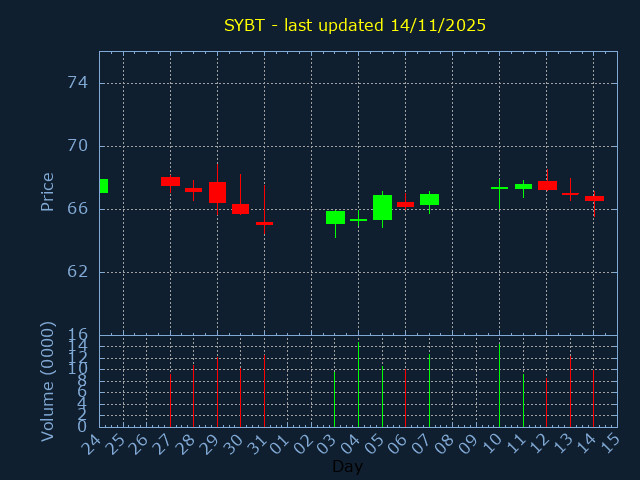
Task: Select the day 08 x-axis label
Action: click(x=444, y=444)
